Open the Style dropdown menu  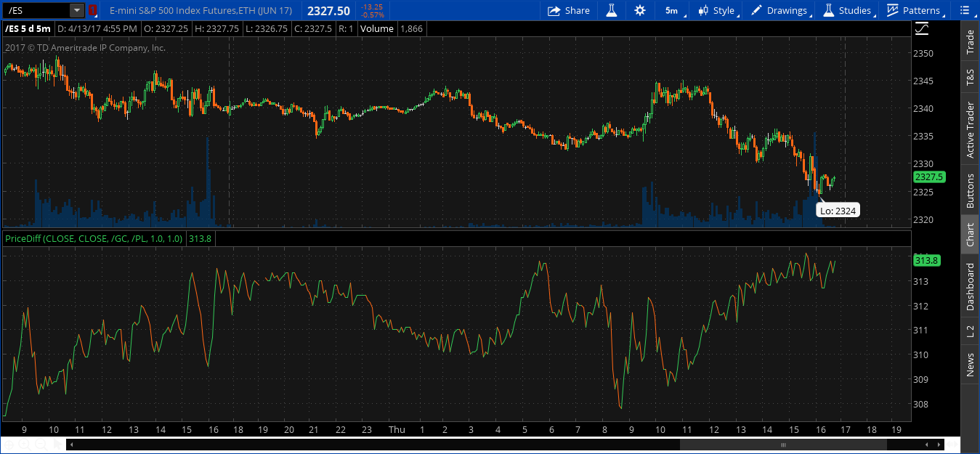point(717,10)
